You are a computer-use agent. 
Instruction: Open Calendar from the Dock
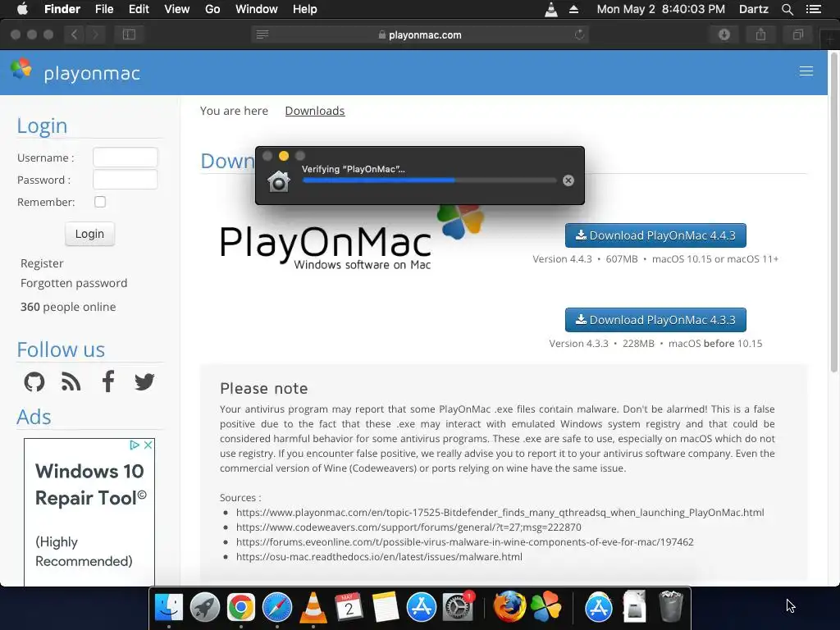tap(349, 607)
